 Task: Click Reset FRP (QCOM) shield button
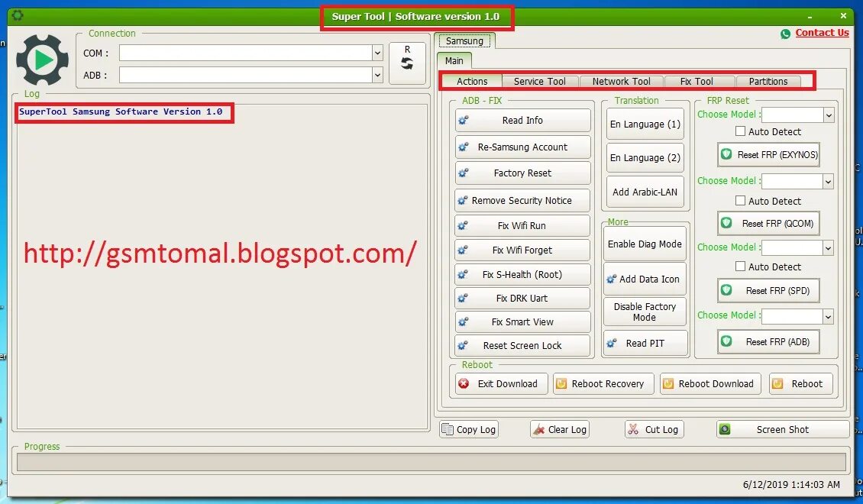click(768, 224)
